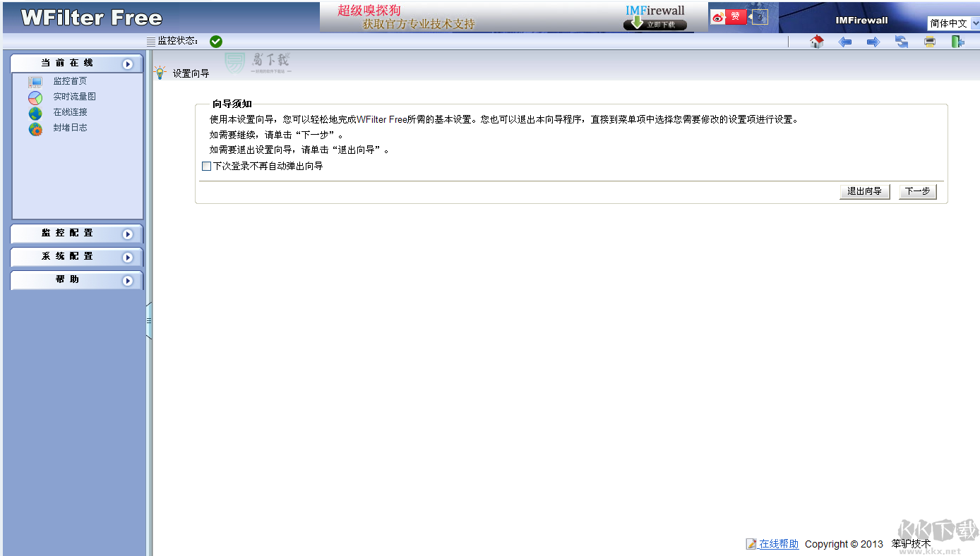Click the Sina Weibo share icon

pos(719,16)
